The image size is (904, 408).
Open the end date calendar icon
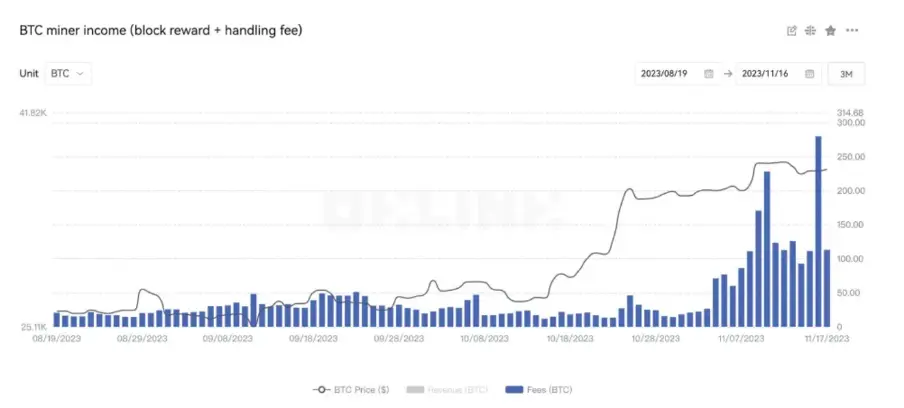(x=809, y=74)
